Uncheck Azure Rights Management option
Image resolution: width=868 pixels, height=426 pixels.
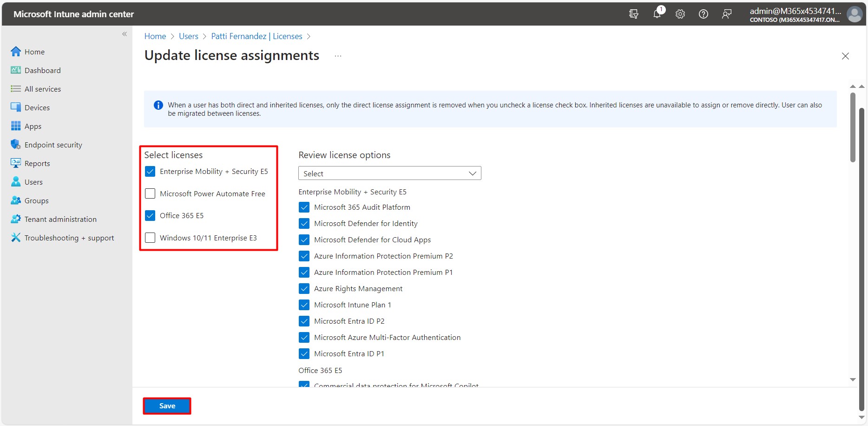(x=304, y=289)
